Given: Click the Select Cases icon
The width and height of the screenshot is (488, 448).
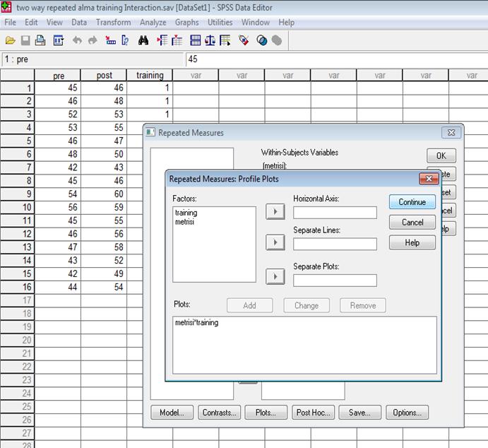Looking at the screenshot, I should [225, 40].
